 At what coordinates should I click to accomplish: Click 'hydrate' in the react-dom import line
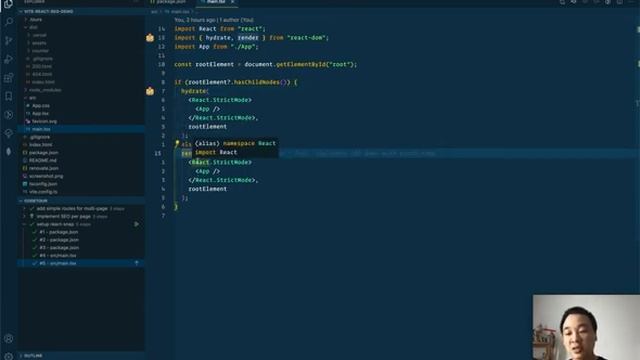point(218,38)
